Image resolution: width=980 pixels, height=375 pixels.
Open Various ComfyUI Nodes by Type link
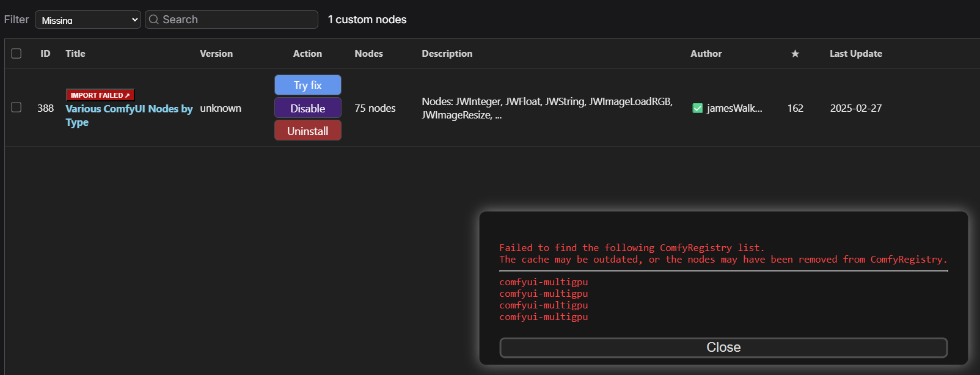(x=129, y=115)
